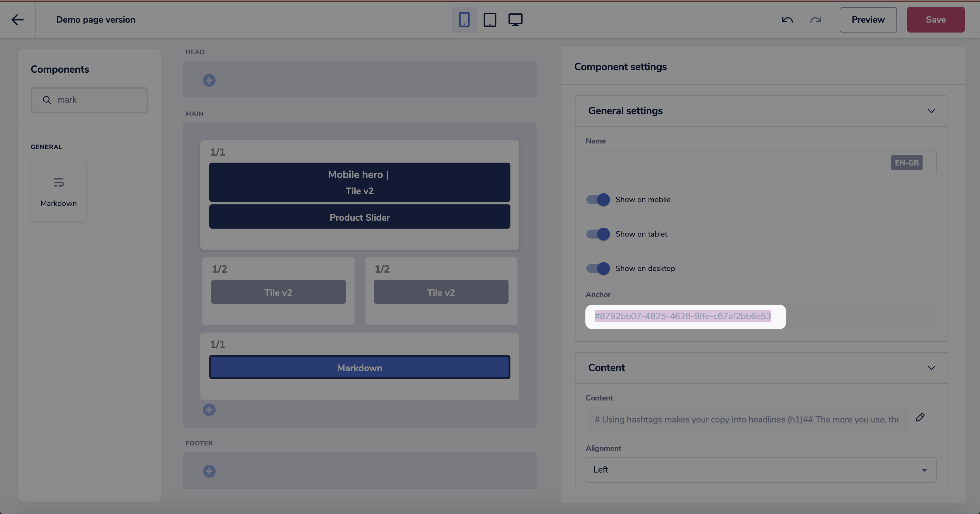Viewport: 980px width, 514px height.
Task: Go back using the left arrow icon
Action: click(x=18, y=19)
